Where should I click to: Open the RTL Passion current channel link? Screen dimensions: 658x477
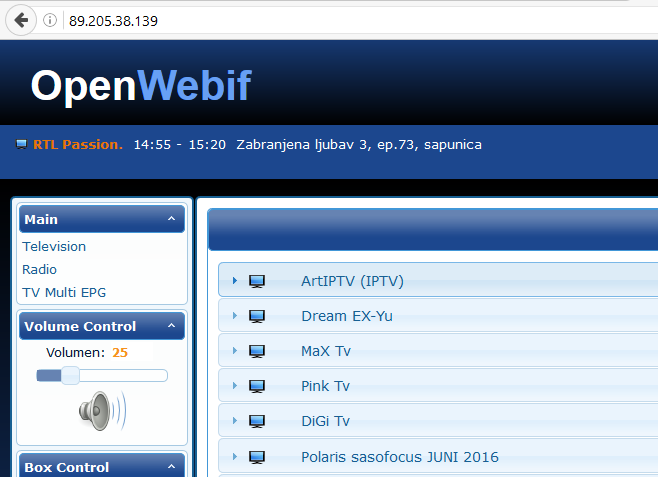[x=78, y=145]
